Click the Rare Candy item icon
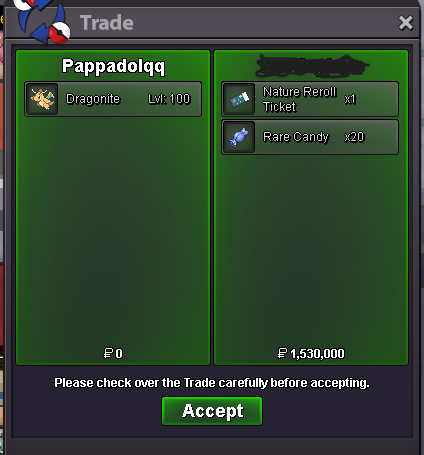424x455 pixels. coord(239,137)
